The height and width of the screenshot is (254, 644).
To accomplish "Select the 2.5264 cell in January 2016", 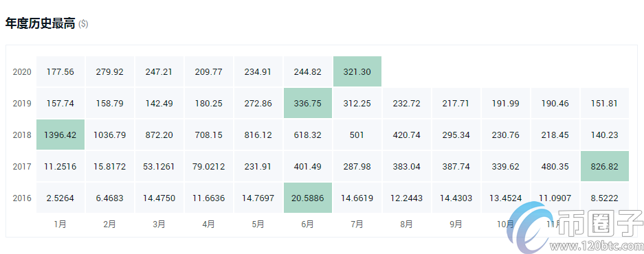I will [60, 198].
